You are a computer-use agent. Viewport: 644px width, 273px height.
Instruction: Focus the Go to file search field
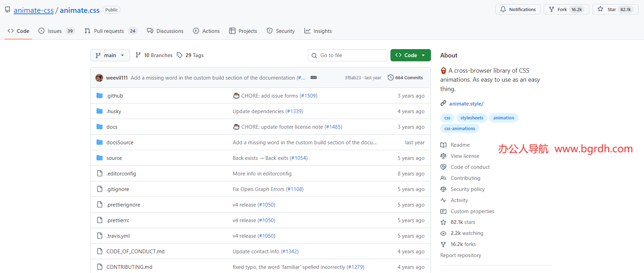[347, 55]
